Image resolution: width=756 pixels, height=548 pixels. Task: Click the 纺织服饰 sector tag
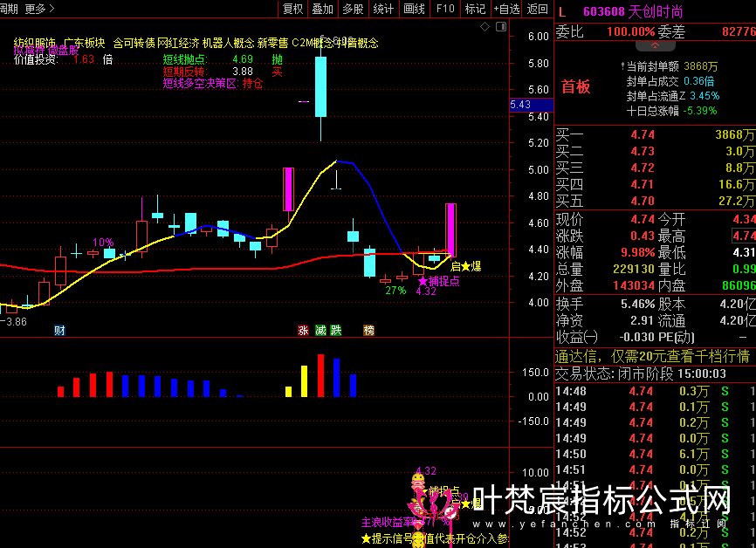tap(35, 43)
